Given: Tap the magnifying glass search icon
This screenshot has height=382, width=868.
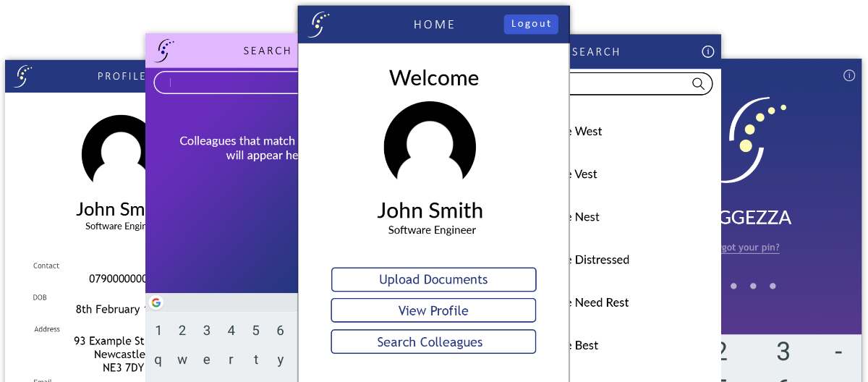Looking at the screenshot, I should [x=698, y=84].
